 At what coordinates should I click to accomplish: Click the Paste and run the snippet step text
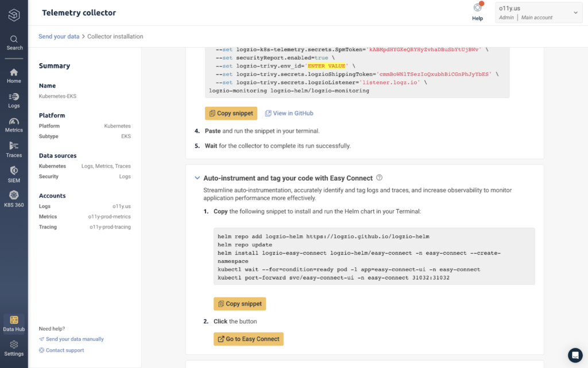(x=262, y=131)
